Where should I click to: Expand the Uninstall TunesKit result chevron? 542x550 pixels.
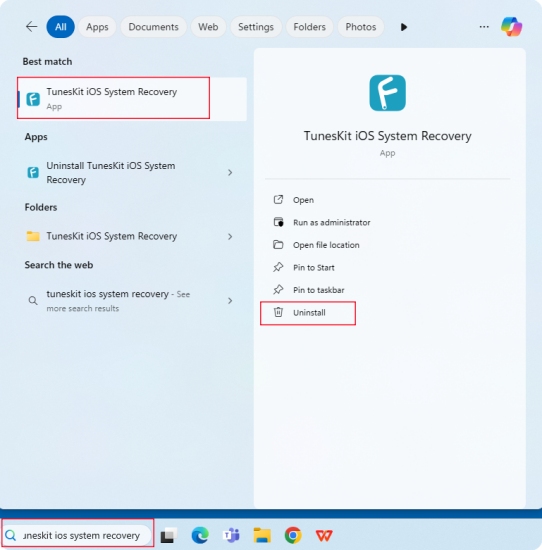[230, 173]
